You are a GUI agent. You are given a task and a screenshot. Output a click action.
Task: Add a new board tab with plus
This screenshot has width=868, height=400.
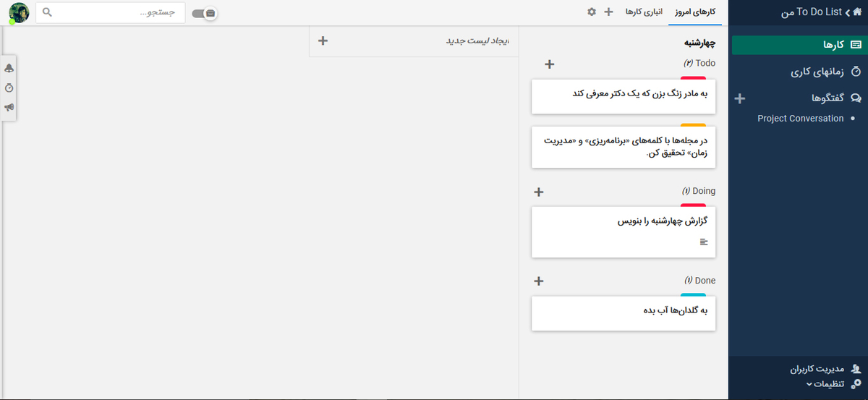[608, 12]
